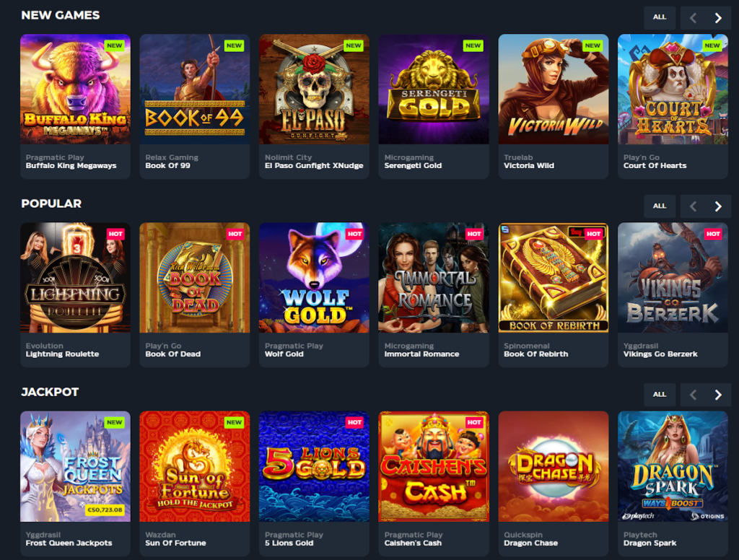Click the Dragon Spark title link
This screenshot has height=560, width=739.
click(650, 543)
